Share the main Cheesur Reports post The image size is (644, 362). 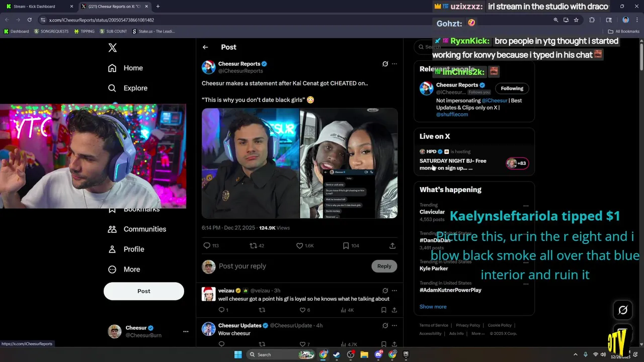click(x=392, y=245)
